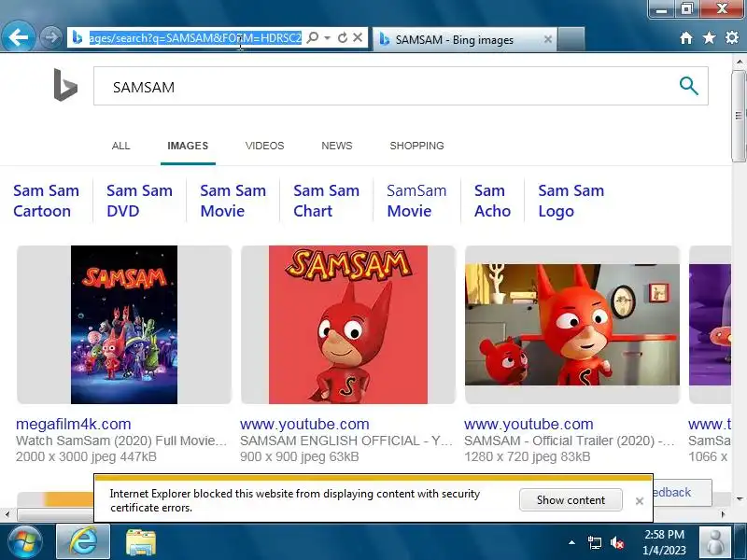Click the vertical scrollbar down arrow
Viewport: 747px width, 560px height.
tap(739, 499)
